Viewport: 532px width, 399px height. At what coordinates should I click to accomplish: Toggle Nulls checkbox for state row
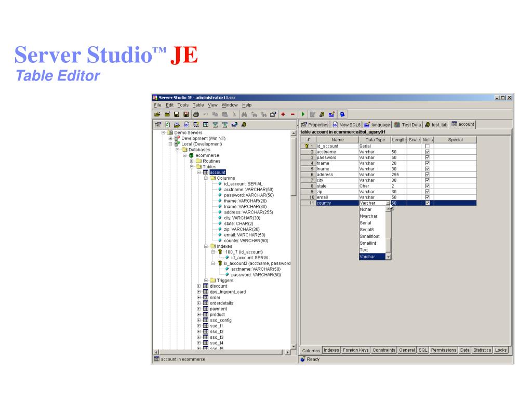[428, 186]
